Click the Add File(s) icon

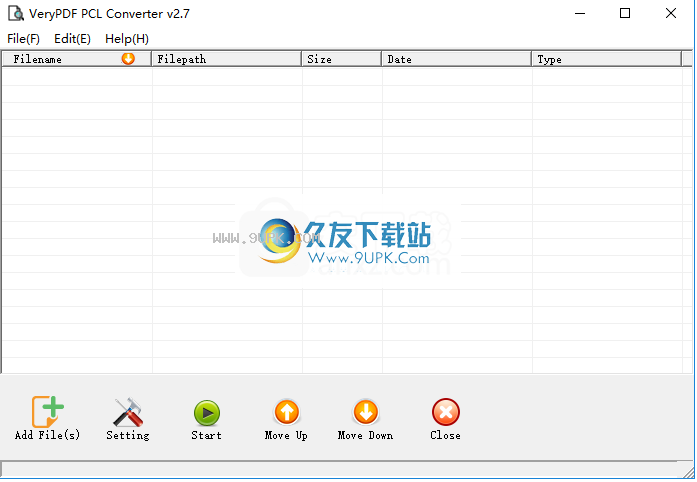[x=47, y=412]
